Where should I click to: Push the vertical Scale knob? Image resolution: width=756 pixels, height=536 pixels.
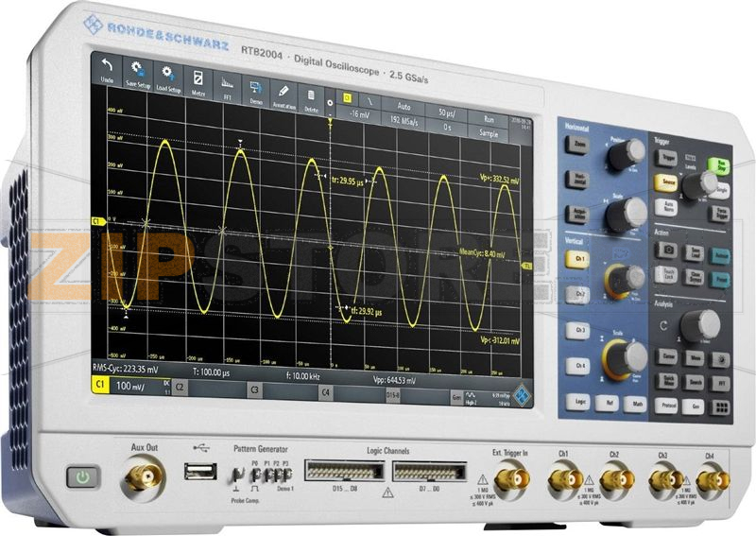coord(627,358)
